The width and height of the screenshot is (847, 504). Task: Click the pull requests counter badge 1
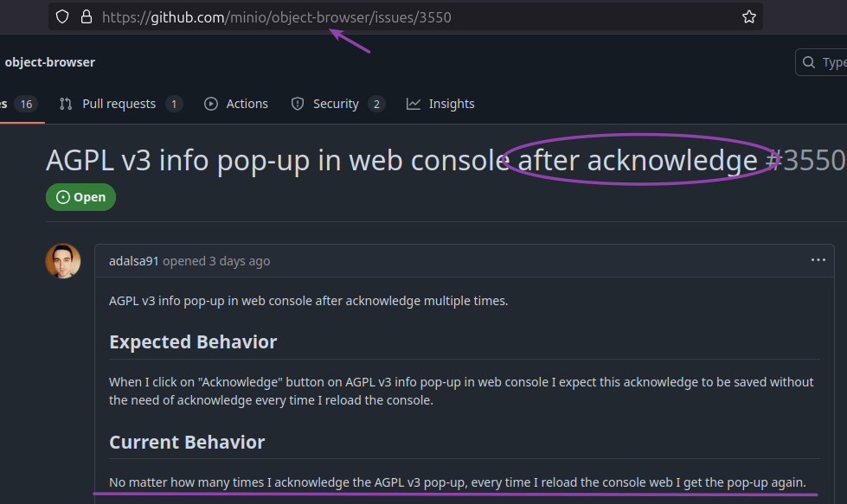(174, 104)
